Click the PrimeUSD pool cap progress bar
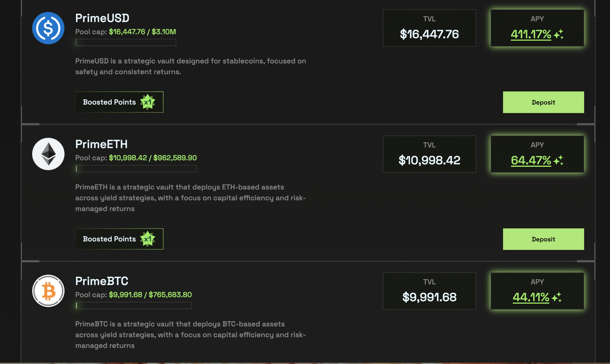Screen dimensions: 610x364 pyautogui.click(x=126, y=43)
